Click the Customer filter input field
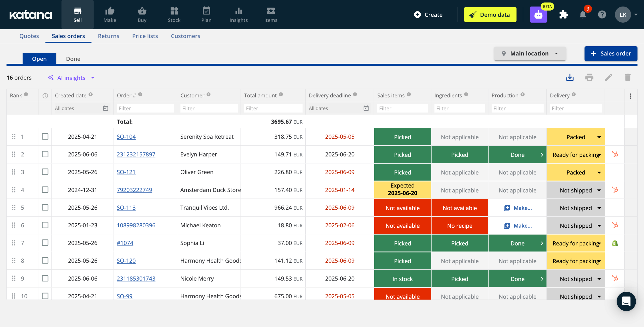The image size is (644, 327). click(x=209, y=108)
